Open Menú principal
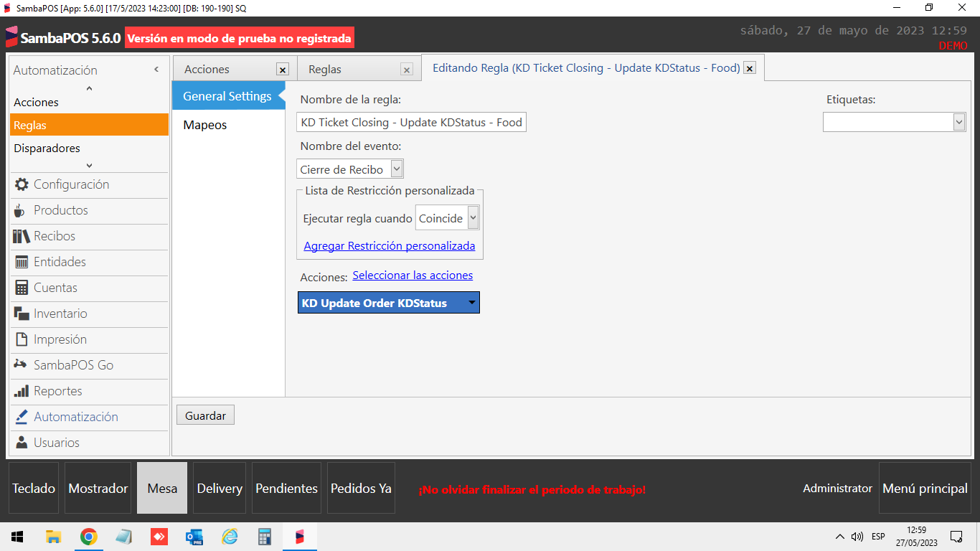The width and height of the screenshot is (980, 551). point(925,488)
